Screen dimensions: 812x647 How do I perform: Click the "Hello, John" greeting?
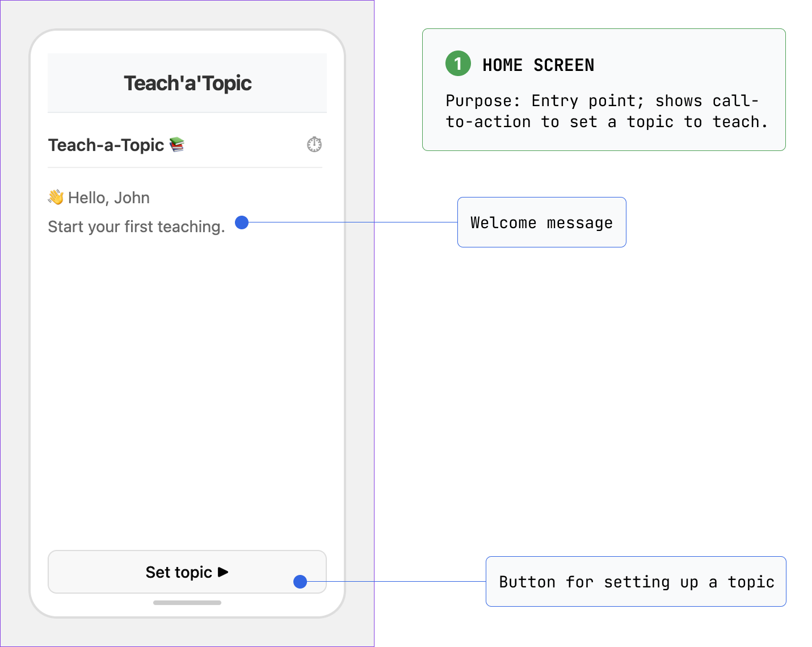point(109,198)
